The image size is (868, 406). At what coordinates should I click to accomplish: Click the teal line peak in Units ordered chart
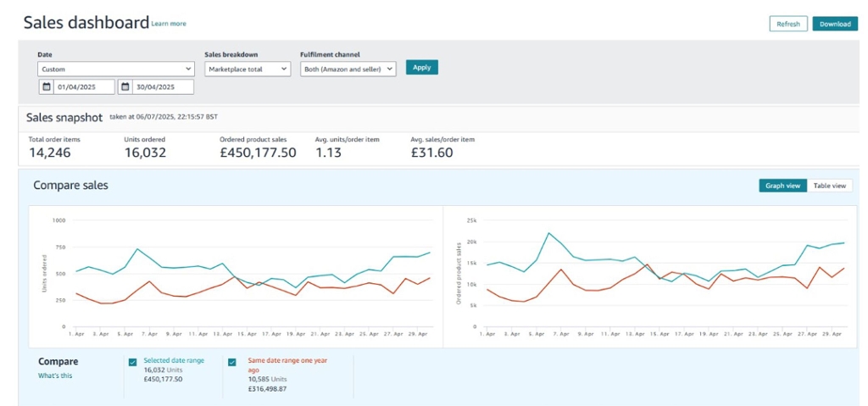click(x=137, y=249)
